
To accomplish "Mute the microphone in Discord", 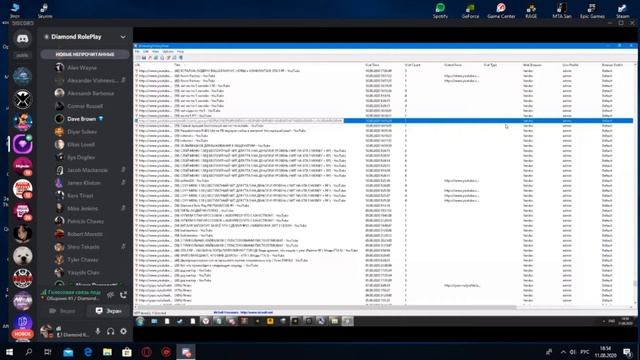I will click(98, 331).
